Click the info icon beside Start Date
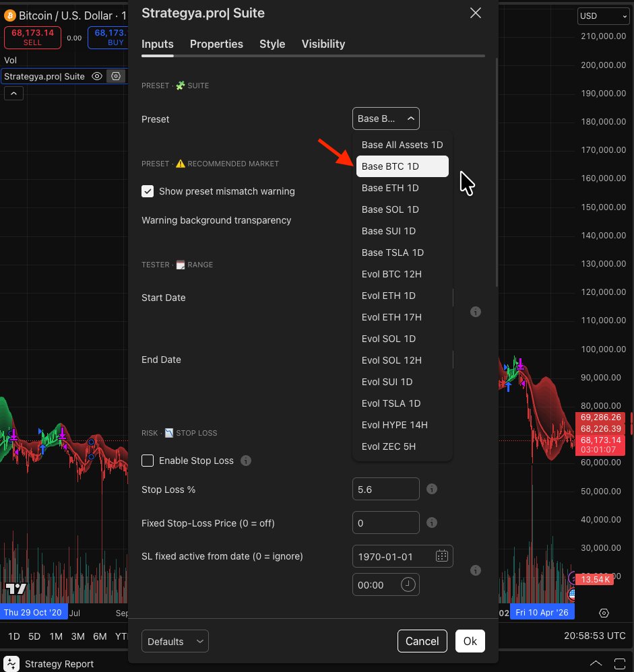Screen dimensions: 634x672 [475, 312]
